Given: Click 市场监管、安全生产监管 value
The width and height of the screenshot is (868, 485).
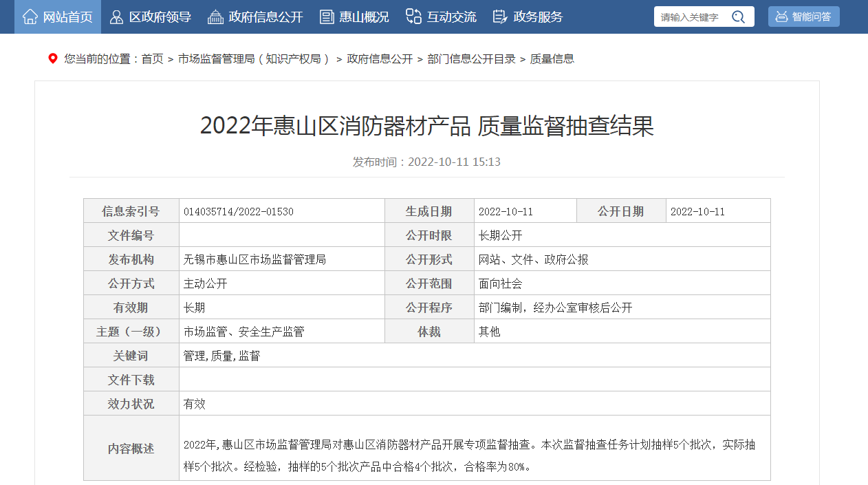Looking at the screenshot, I should (243, 332).
